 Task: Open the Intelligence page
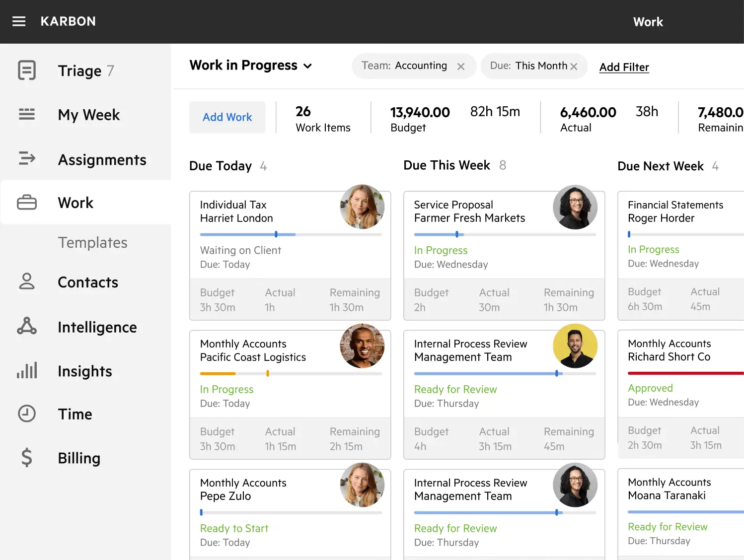97,327
